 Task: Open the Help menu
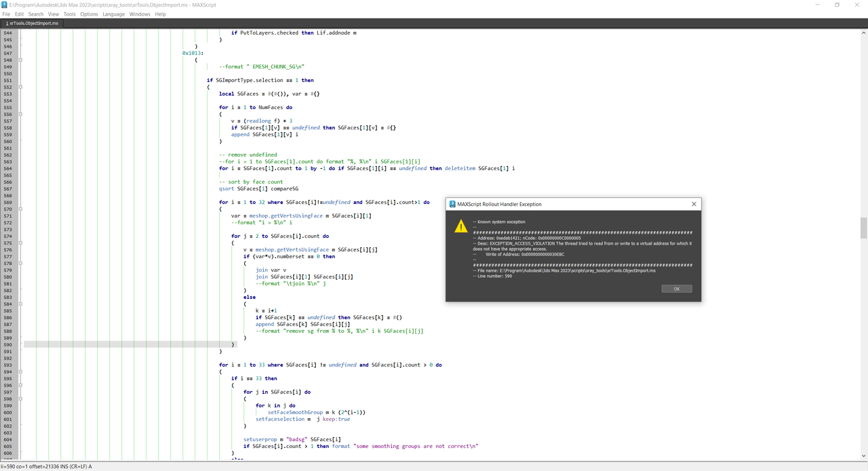pos(160,14)
